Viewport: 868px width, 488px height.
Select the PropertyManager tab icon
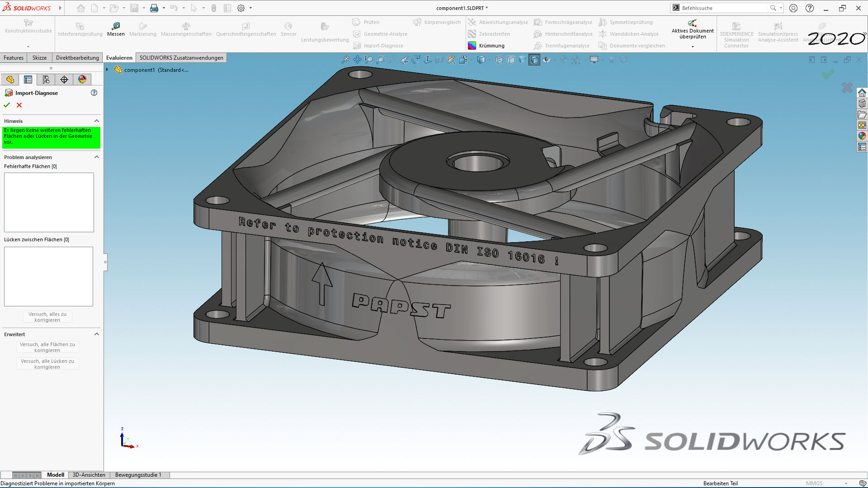(28, 80)
